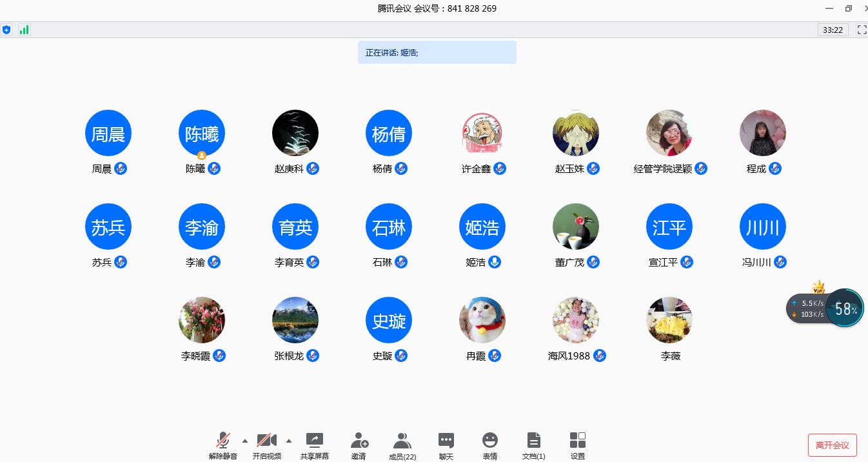Click the Leave Meeting (离开会议) button
Image resolution: width=868 pixels, height=462 pixels.
pyautogui.click(x=832, y=445)
